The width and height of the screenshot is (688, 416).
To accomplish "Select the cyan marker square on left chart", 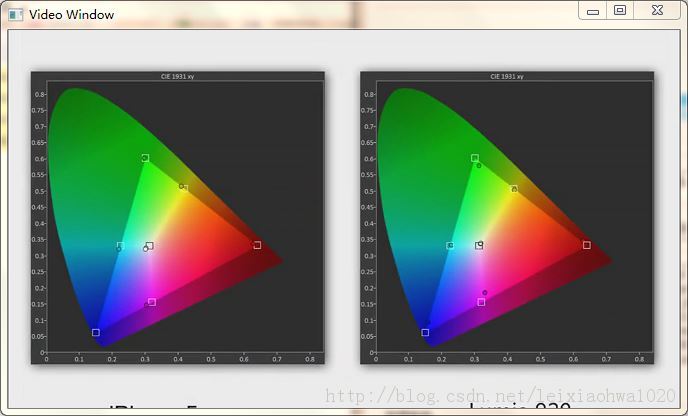I will [x=121, y=245].
